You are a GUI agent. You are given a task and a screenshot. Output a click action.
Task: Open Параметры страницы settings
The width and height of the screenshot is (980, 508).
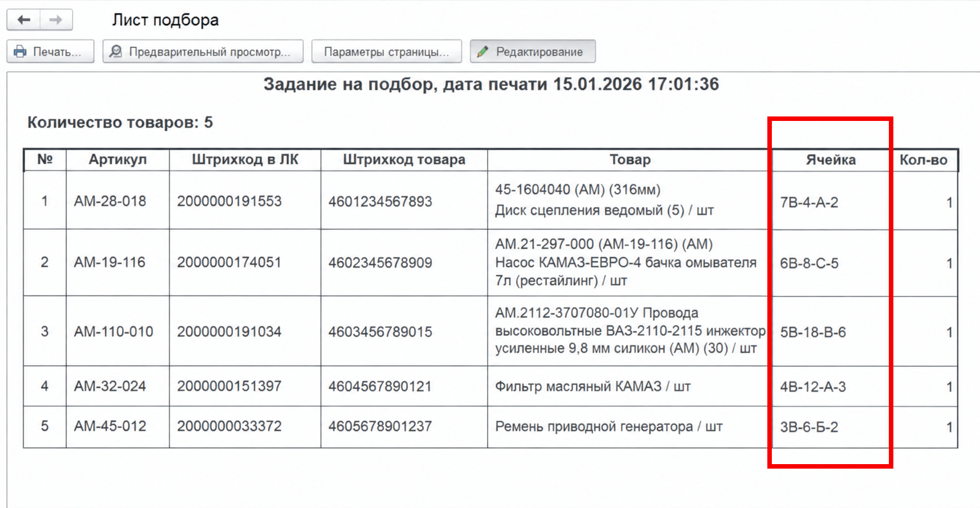[386, 52]
